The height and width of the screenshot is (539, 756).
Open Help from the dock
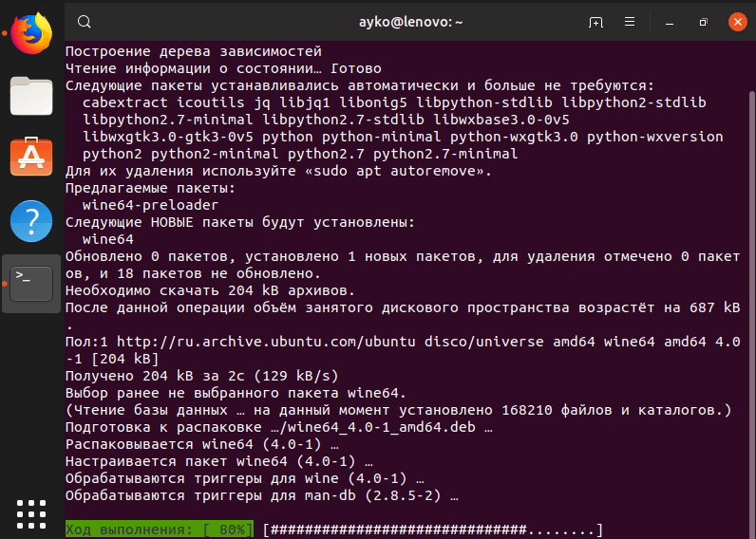[x=31, y=220]
